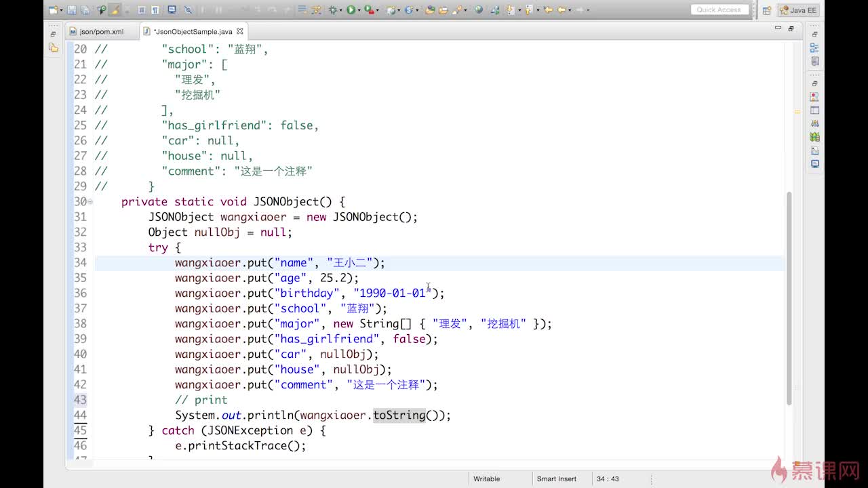Viewport: 868px width, 488px height.
Task: Open the New Java Class dropdown arrow
Action: (417, 10)
